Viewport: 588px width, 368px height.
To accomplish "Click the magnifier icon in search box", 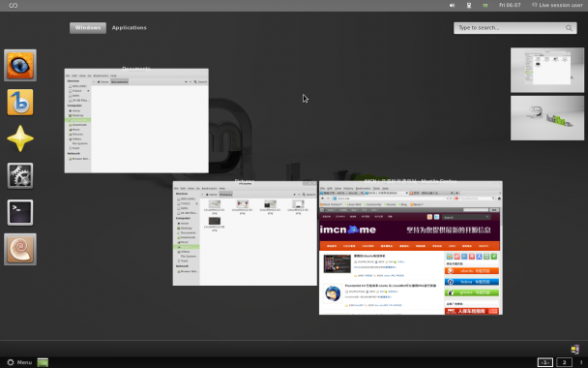I will pyautogui.click(x=569, y=28).
